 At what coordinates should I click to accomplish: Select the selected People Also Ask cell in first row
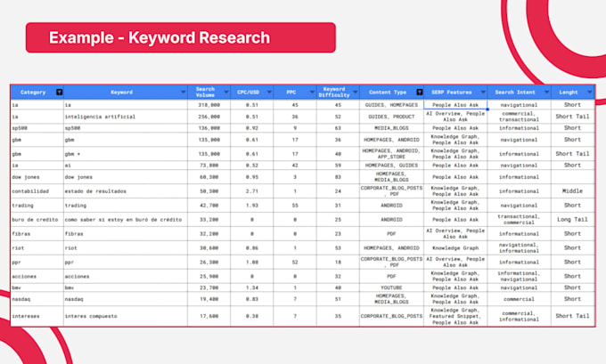point(455,105)
